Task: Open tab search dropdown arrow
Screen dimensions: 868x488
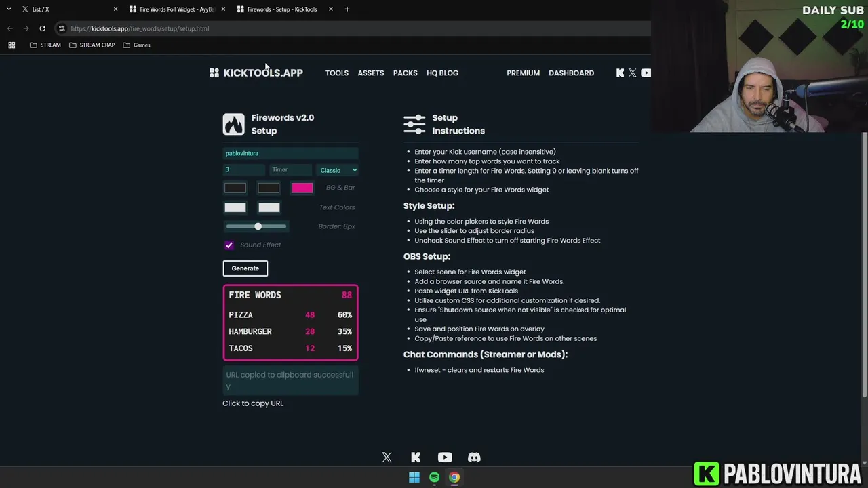Action: pos(9,9)
